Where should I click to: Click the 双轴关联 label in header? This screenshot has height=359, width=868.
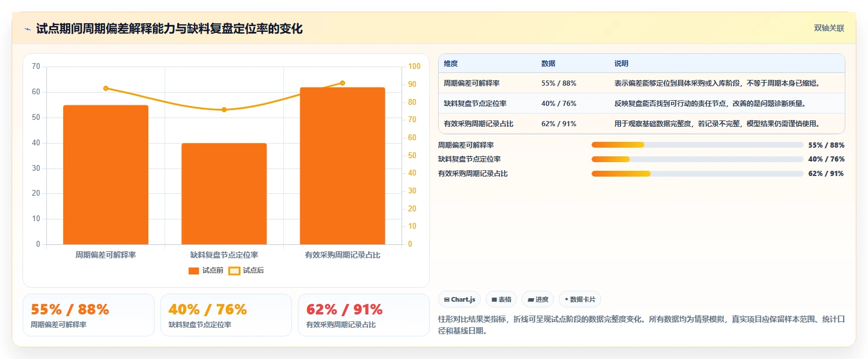pyautogui.click(x=829, y=28)
